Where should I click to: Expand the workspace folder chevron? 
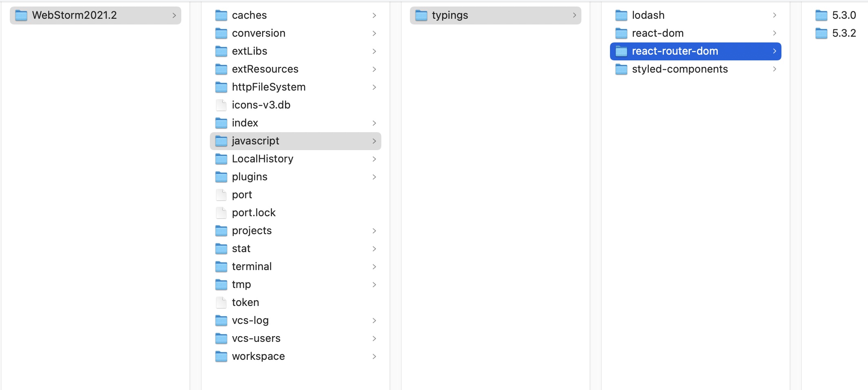click(x=374, y=357)
